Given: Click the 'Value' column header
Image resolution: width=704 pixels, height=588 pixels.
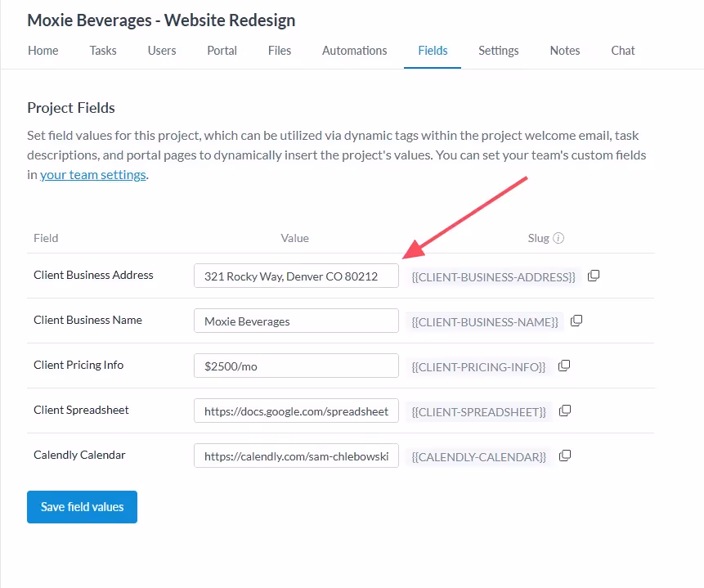Looking at the screenshot, I should (x=295, y=238).
